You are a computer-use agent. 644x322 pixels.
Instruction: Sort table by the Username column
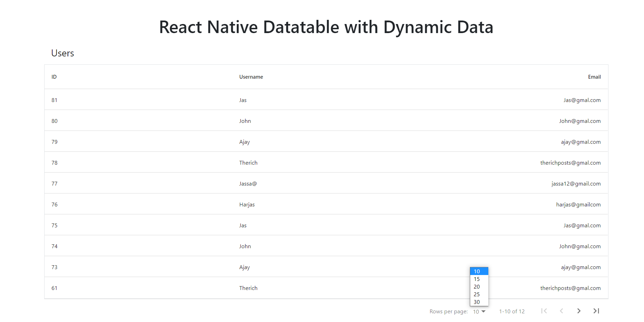click(x=251, y=77)
